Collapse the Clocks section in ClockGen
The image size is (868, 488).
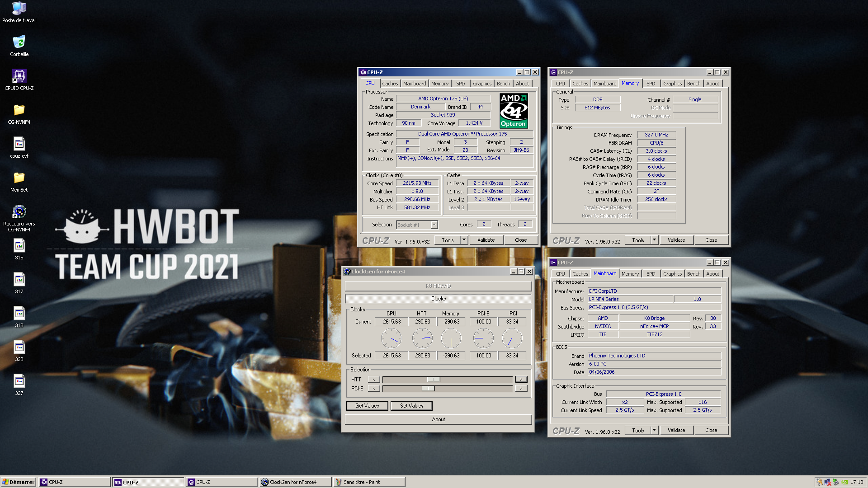tap(439, 299)
